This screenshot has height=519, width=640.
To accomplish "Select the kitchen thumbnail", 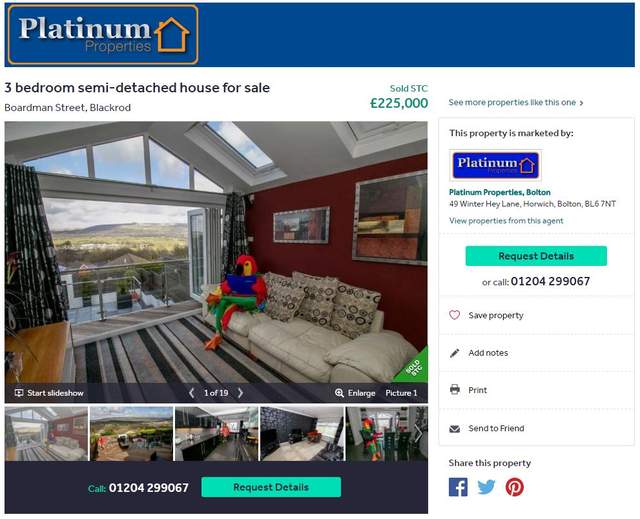I will (216, 433).
